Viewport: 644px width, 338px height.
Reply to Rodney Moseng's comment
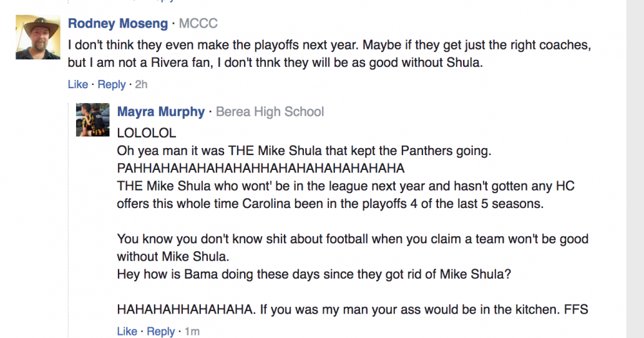111,84
